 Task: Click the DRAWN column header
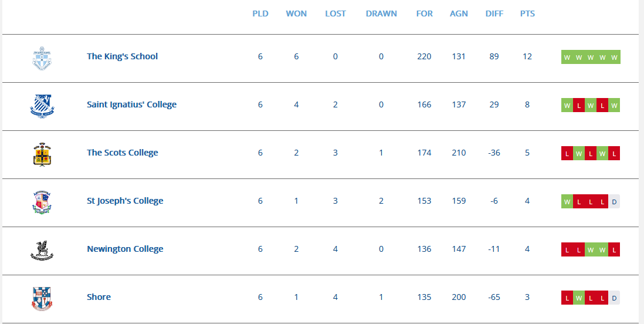pos(381,14)
